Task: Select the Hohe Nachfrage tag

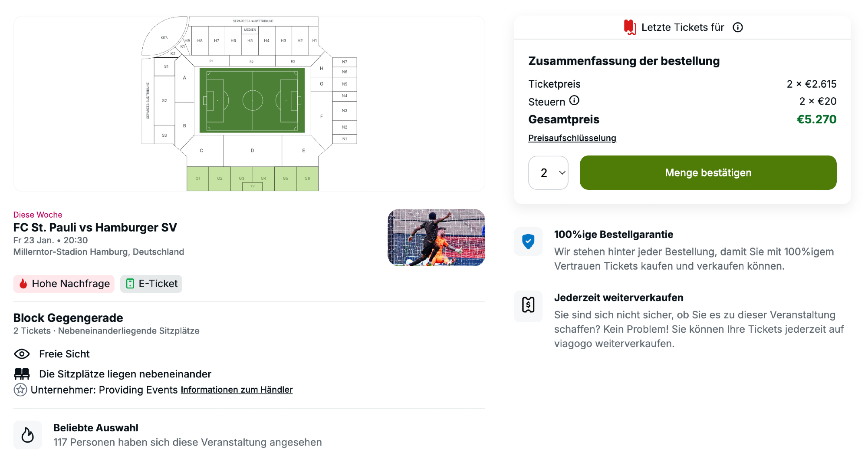Action: click(64, 284)
